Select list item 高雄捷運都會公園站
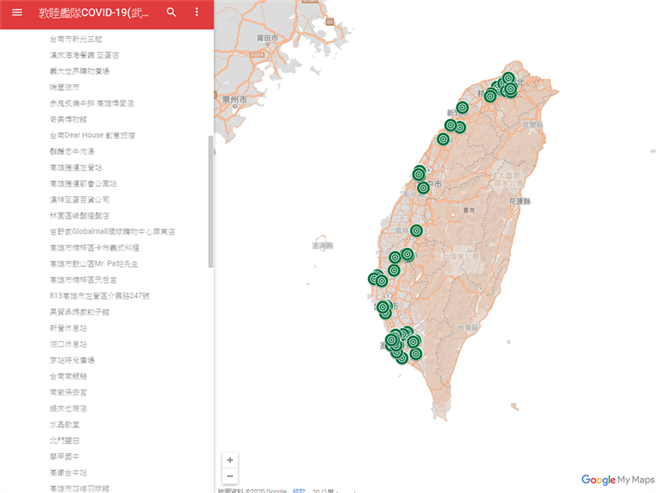The image size is (656, 493). click(83, 183)
